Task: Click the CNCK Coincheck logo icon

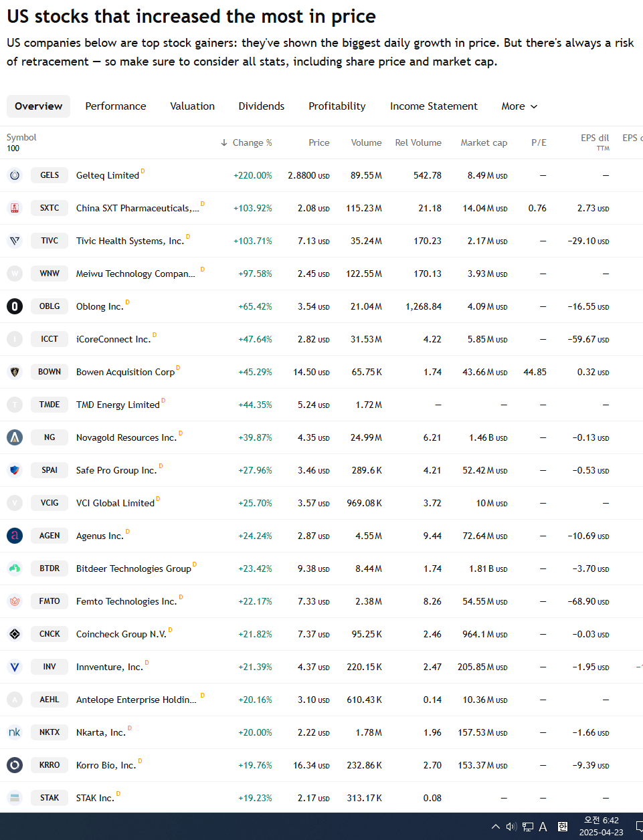Action: [15, 634]
